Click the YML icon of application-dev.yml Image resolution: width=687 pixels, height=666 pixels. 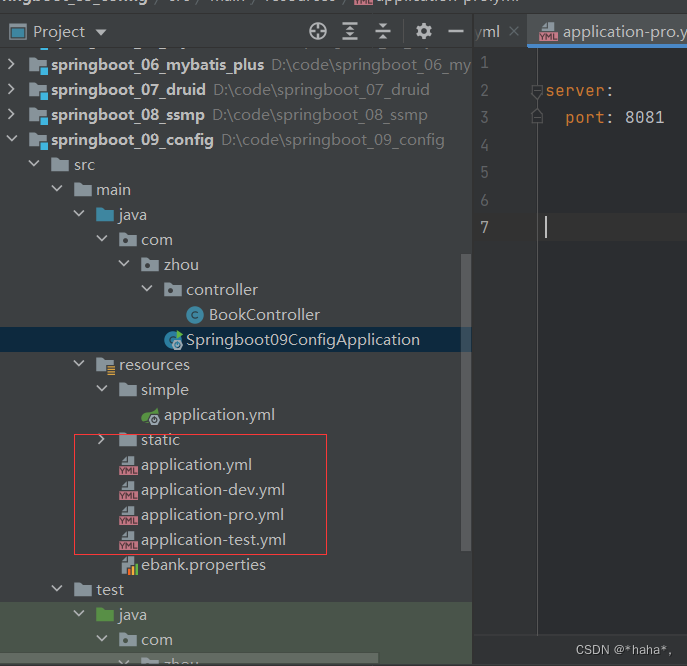(x=128, y=490)
